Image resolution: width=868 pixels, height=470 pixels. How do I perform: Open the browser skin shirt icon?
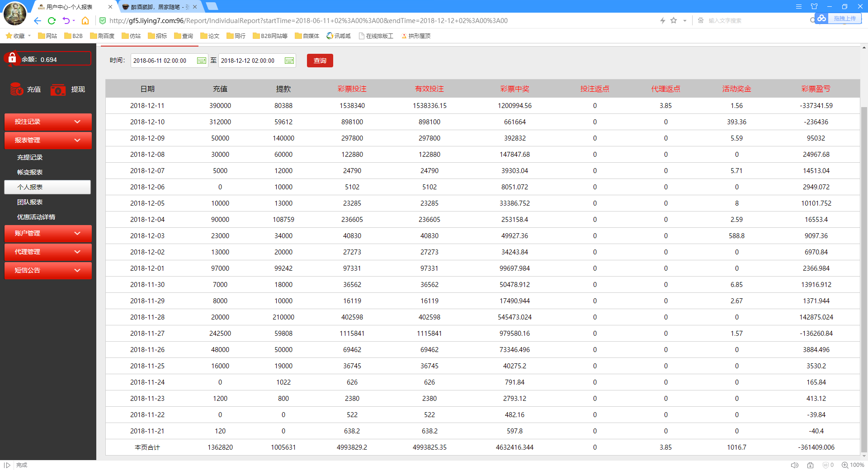point(814,6)
